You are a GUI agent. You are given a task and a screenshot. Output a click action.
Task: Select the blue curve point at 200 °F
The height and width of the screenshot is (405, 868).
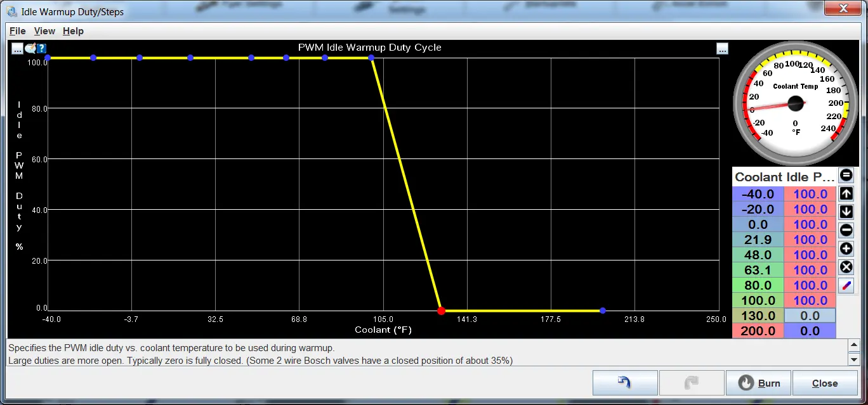[603, 311]
